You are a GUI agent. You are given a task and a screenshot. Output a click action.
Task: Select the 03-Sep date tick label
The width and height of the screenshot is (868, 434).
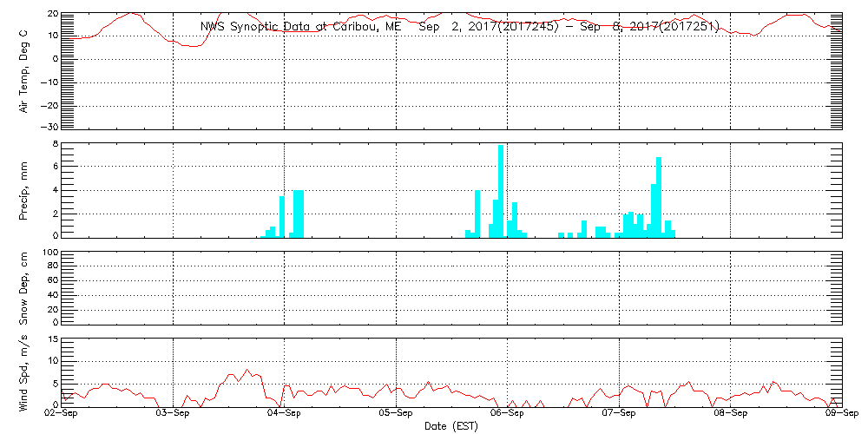tap(173, 415)
